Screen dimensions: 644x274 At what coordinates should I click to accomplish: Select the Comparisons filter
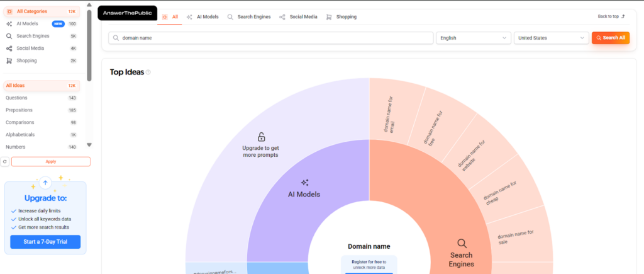[20, 122]
